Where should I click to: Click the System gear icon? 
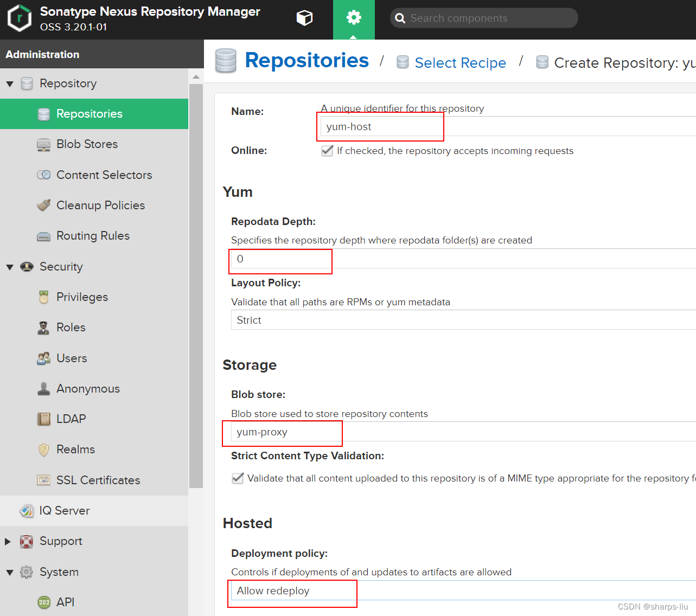click(x=27, y=572)
